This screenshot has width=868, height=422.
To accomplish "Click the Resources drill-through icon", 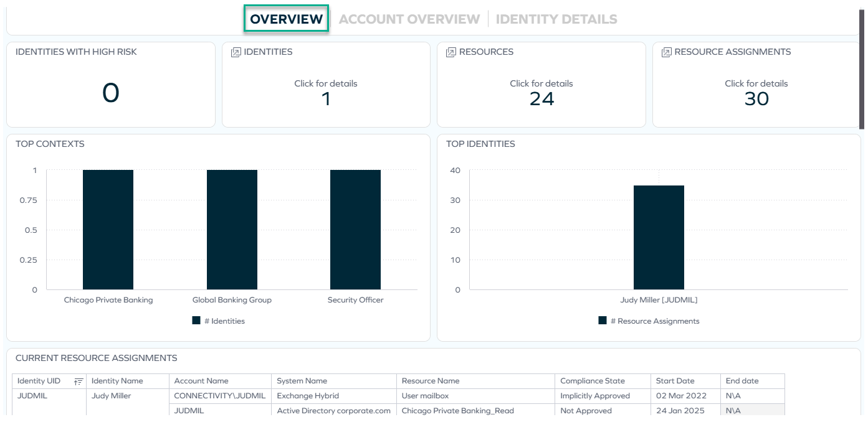I will [451, 52].
